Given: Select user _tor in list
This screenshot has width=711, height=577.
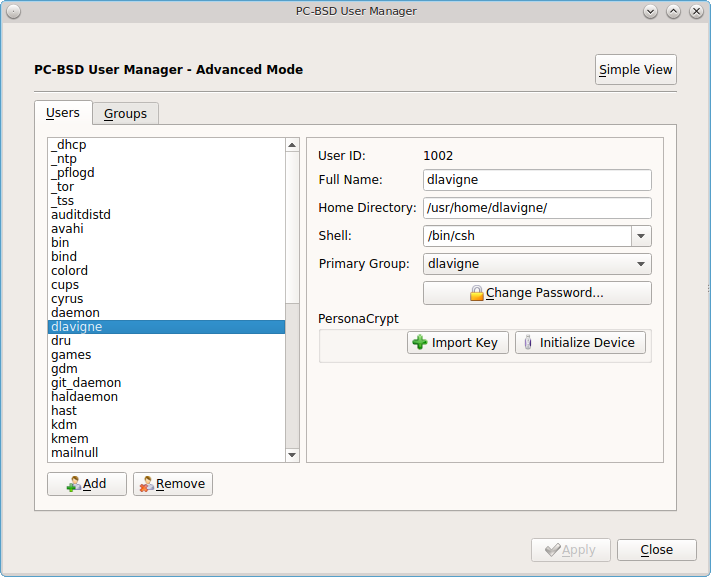Looking at the screenshot, I should pyautogui.click(x=166, y=187).
